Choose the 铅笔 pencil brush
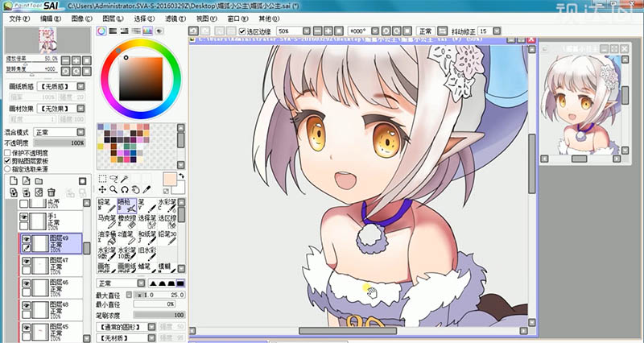644x343 pixels. [x=107, y=205]
